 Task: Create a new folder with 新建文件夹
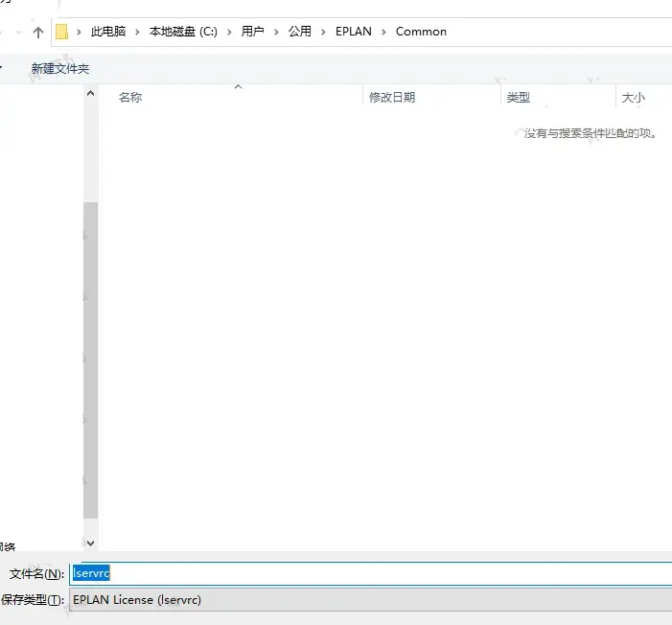(x=60, y=69)
